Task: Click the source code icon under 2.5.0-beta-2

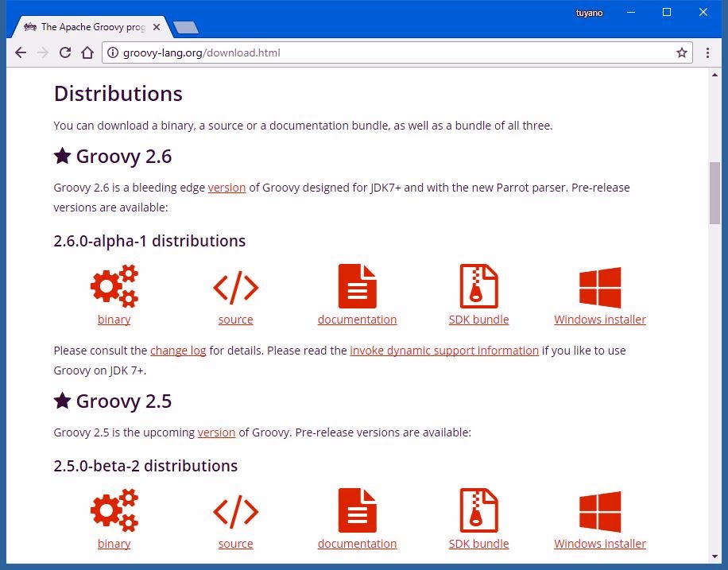Action: pos(235,511)
